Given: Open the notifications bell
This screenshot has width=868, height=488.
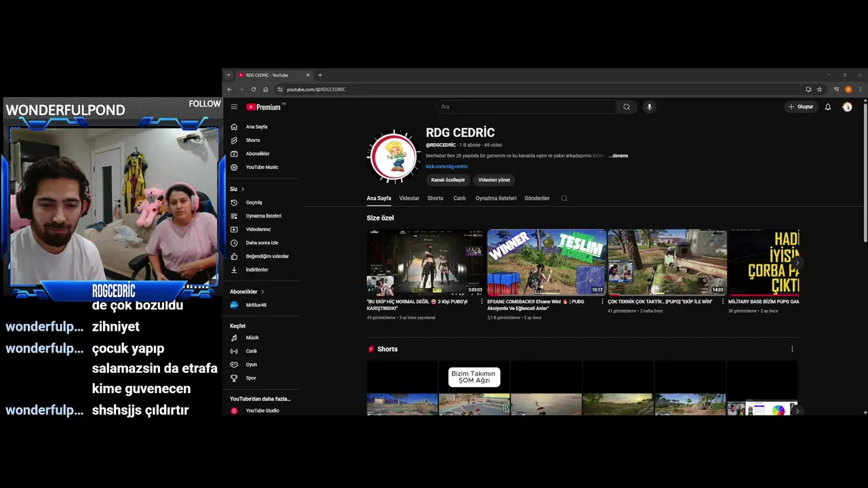Looking at the screenshot, I should pos(828,106).
